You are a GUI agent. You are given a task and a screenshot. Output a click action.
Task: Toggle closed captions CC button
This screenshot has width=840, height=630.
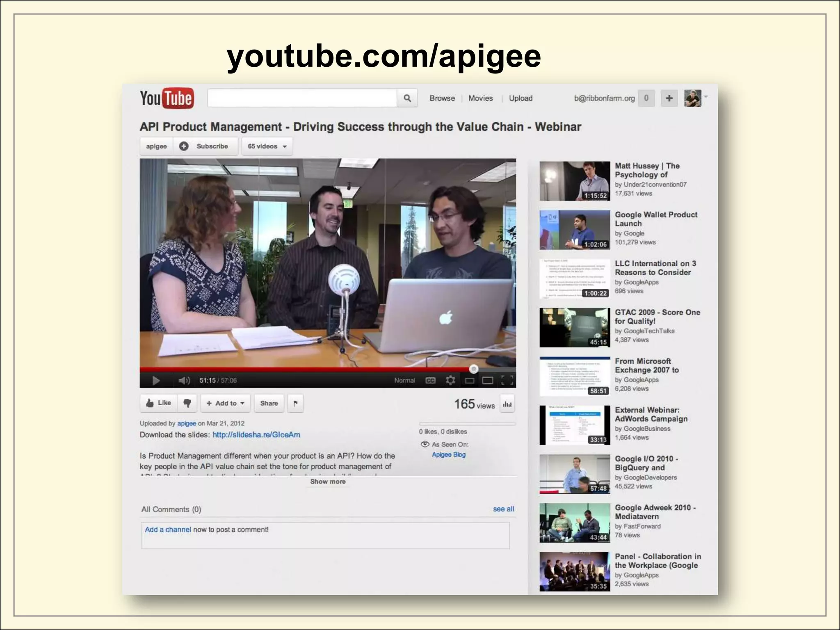point(430,381)
